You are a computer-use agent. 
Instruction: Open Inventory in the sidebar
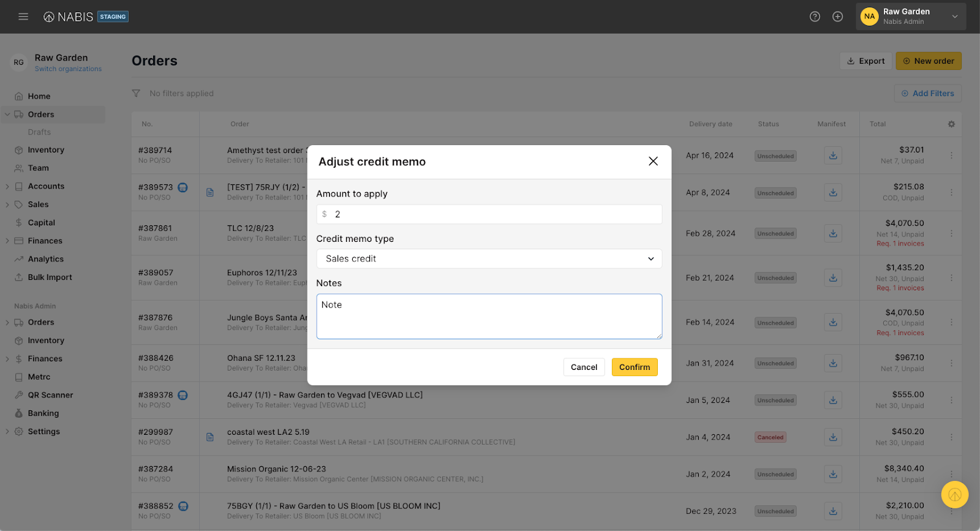(46, 150)
